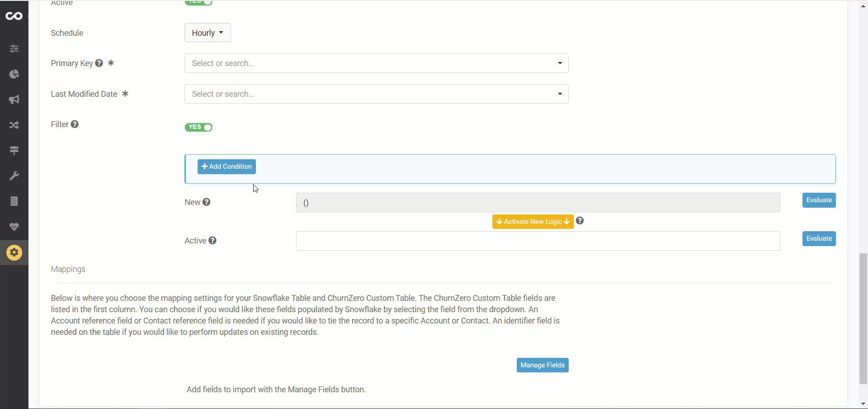Image resolution: width=868 pixels, height=409 pixels.
Task: Open the megaphone announcements sidebar icon
Action: coord(14,100)
